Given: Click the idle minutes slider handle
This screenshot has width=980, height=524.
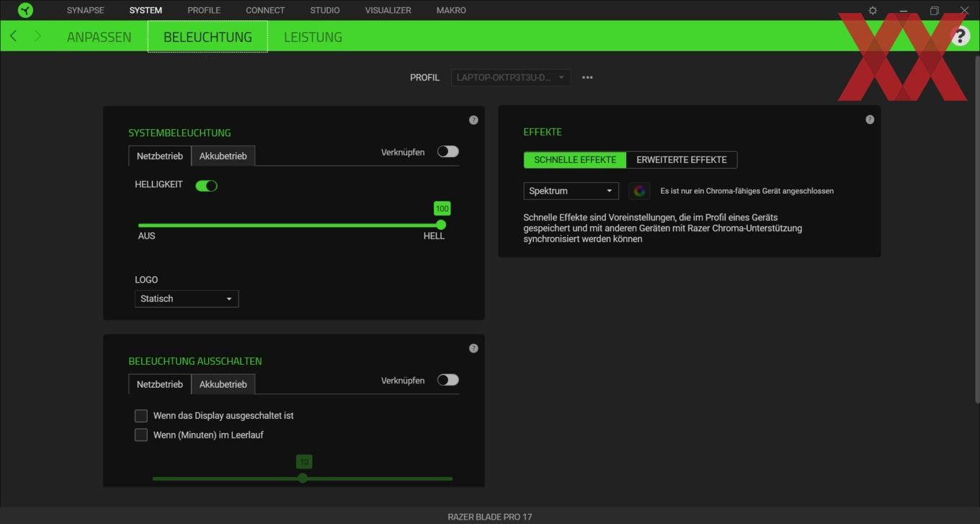Looking at the screenshot, I should coord(303,478).
